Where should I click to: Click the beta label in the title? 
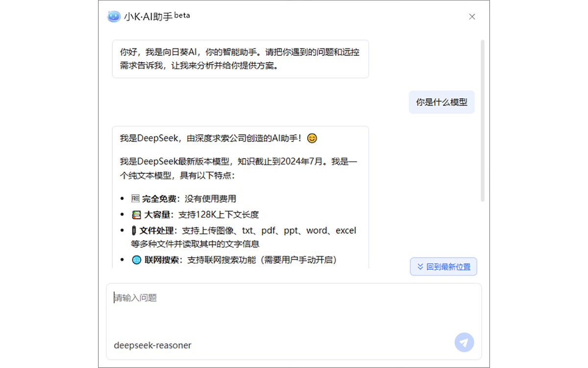click(182, 15)
